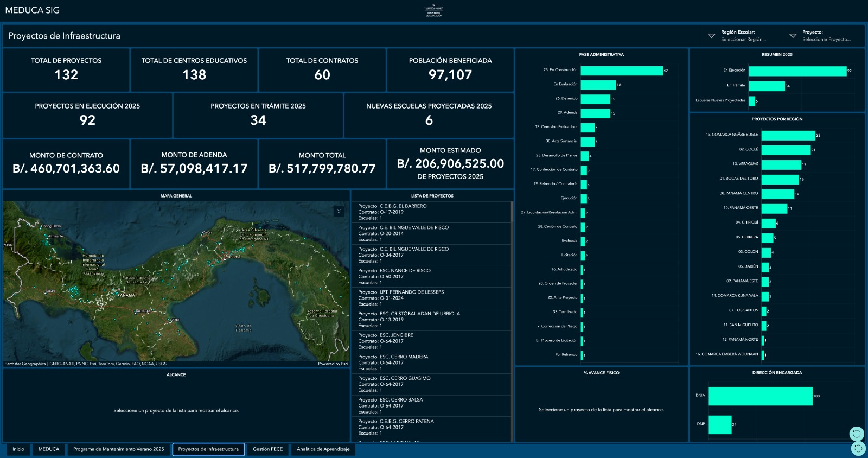This screenshot has height=458, width=868.
Task: Expand the map legend chevron button
Action: (339, 212)
